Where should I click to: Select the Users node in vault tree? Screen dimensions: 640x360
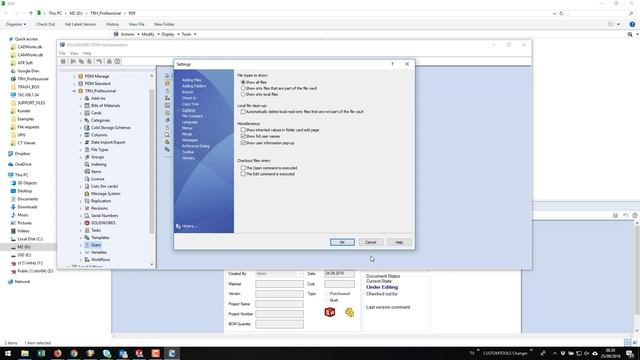96,245
